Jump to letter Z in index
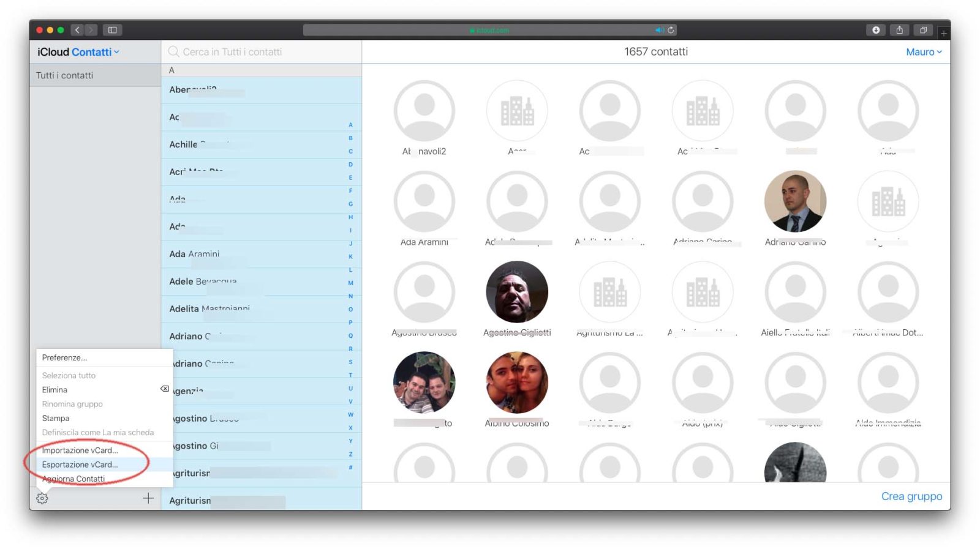 coord(350,454)
